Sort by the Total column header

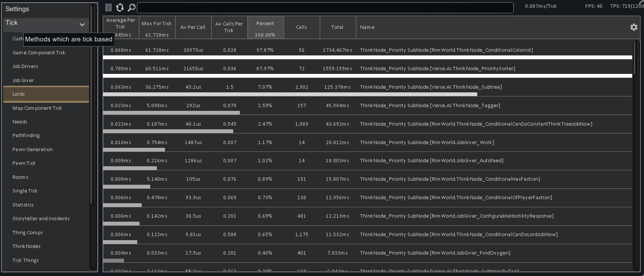[338, 27]
